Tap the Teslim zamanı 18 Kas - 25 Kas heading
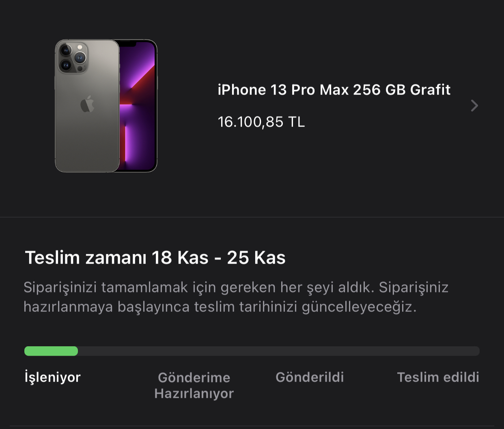 tap(155, 258)
